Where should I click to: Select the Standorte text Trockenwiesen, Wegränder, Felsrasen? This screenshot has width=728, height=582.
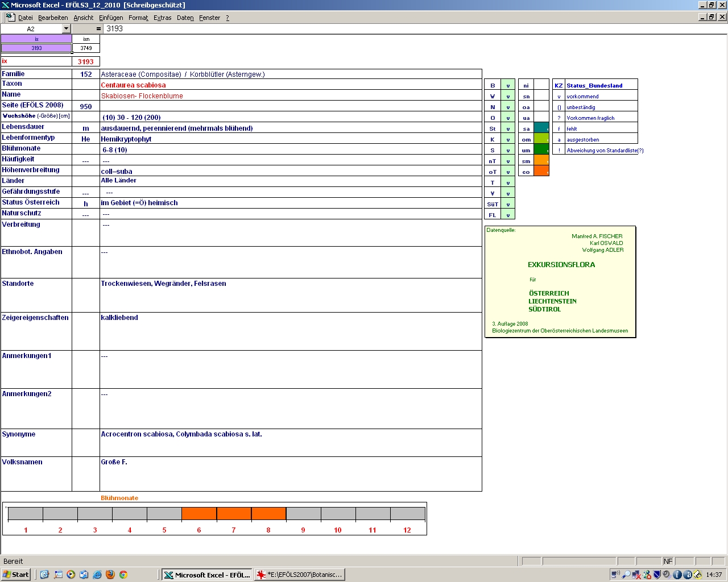click(x=163, y=284)
